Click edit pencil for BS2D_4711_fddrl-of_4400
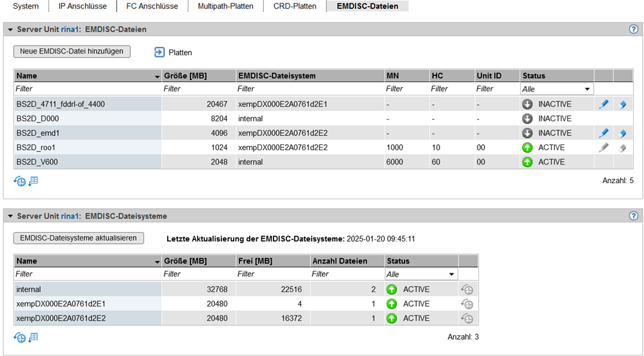 coord(603,104)
